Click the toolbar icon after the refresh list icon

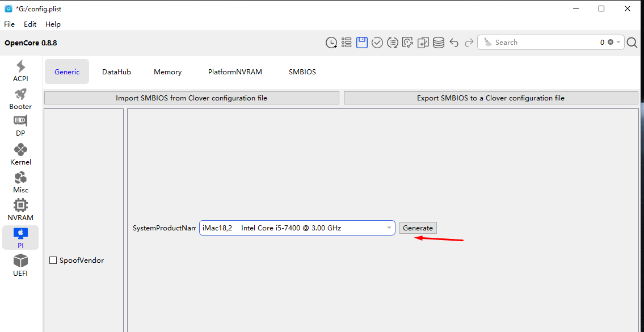pyautogui.click(x=407, y=43)
